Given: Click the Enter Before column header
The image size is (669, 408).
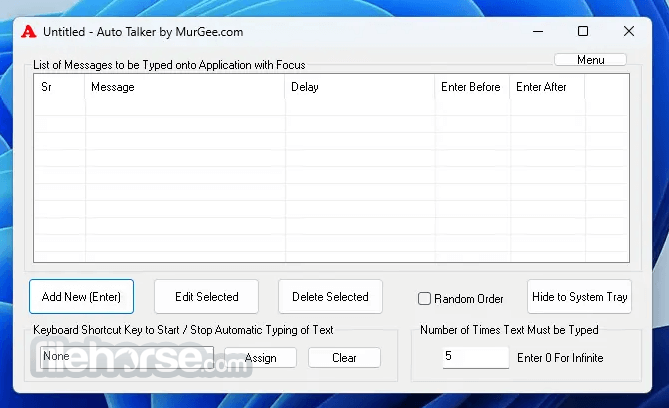Looking at the screenshot, I should tap(472, 87).
